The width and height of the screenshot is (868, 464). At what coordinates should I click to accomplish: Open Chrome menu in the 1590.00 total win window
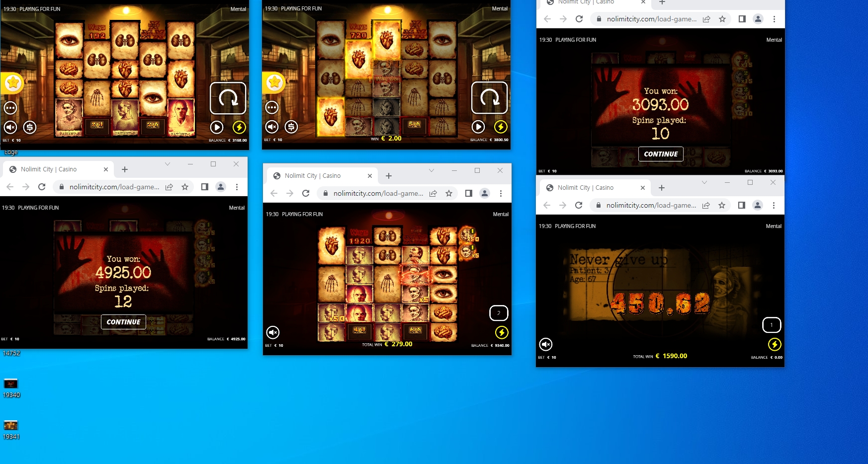774,205
